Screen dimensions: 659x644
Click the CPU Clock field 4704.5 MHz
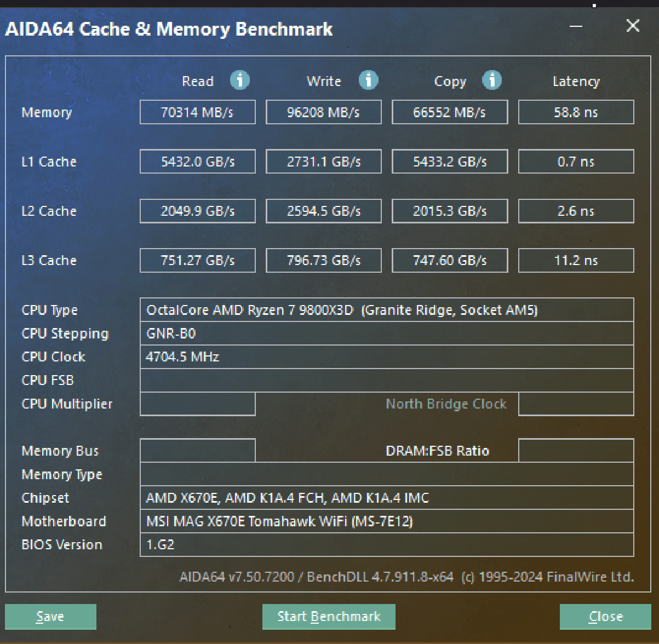[387, 357]
